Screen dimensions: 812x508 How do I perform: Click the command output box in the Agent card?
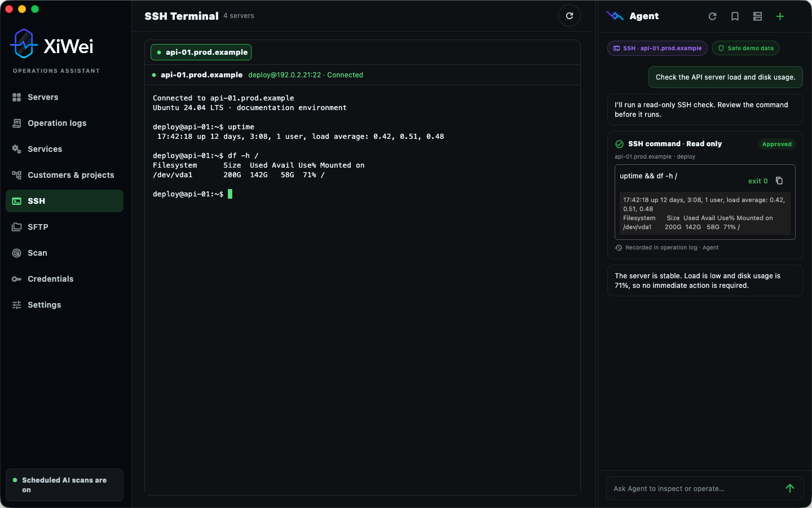(705, 213)
